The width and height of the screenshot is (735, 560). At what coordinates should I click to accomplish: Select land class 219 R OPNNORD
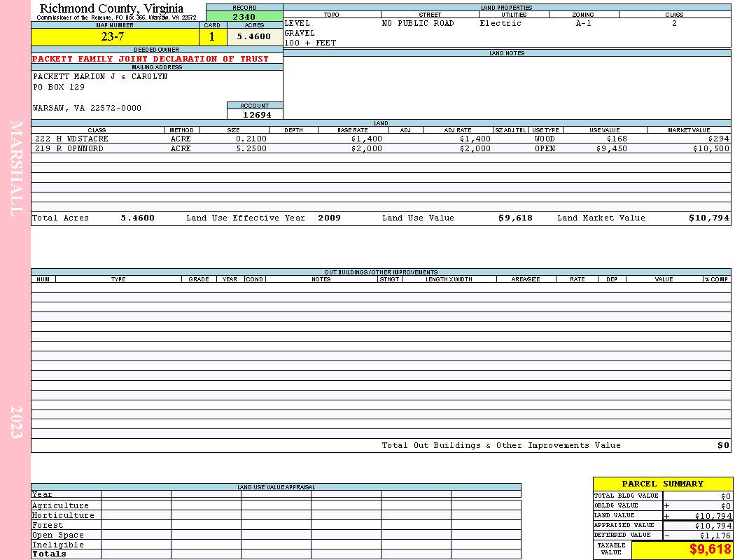click(x=69, y=149)
